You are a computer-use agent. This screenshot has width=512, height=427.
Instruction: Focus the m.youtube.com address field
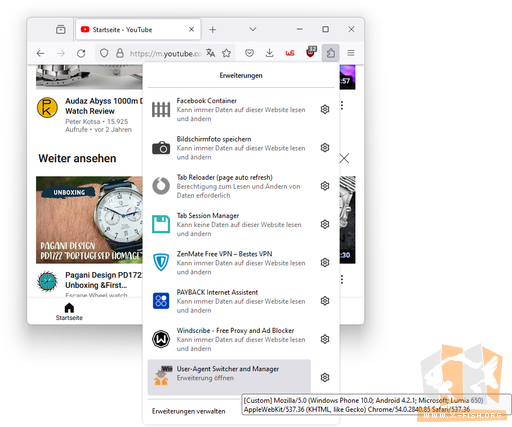tap(165, 53)
